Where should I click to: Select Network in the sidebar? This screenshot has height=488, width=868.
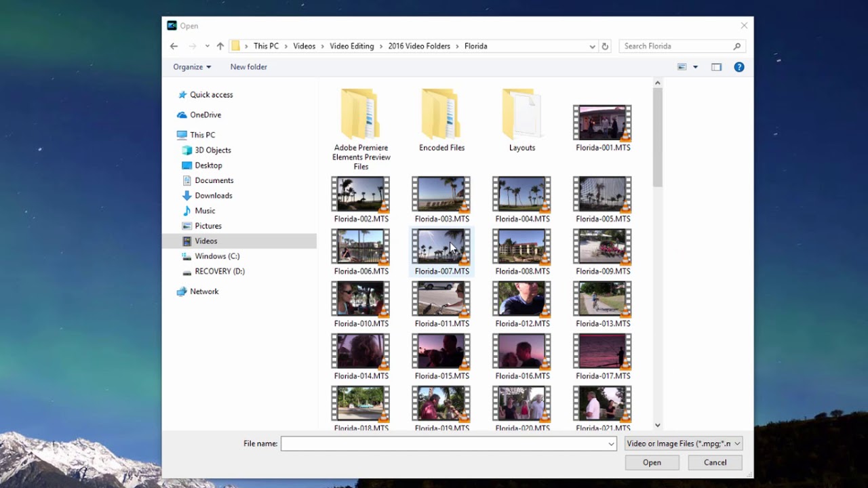(197, 291)
